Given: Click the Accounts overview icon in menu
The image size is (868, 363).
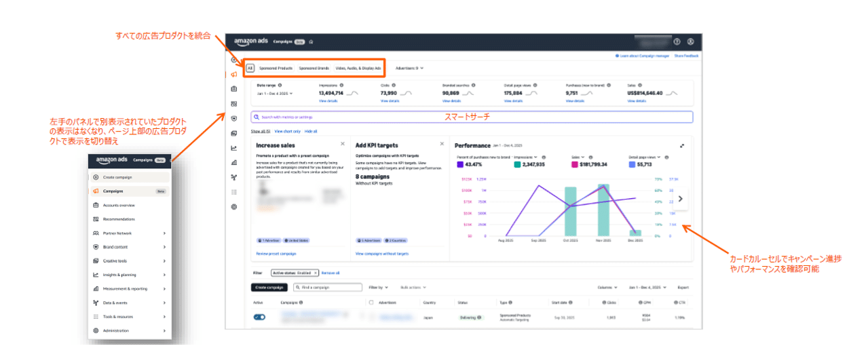Looking at the screenshot, I should (x=96, y=205).
